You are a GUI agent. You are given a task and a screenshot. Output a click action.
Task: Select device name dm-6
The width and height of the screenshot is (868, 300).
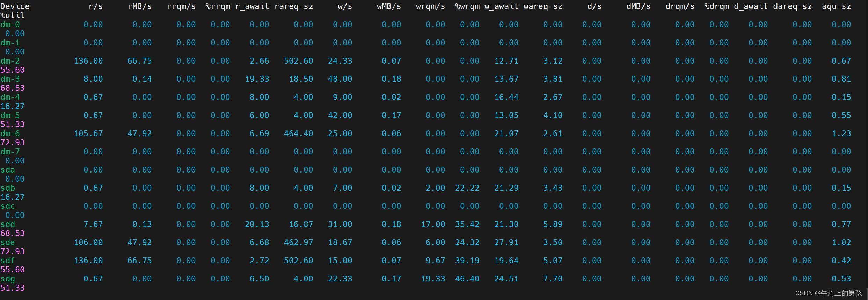coord(10,133)
